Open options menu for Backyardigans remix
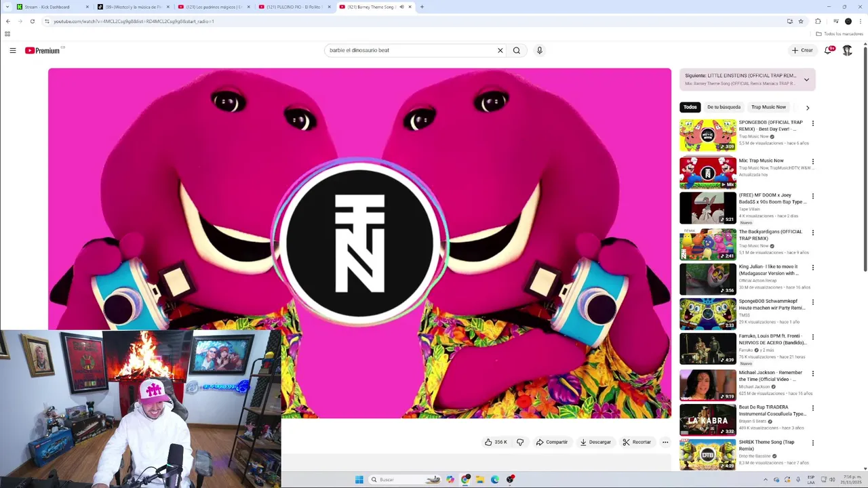This screenshot has height=488, width=868. [812, 232]
